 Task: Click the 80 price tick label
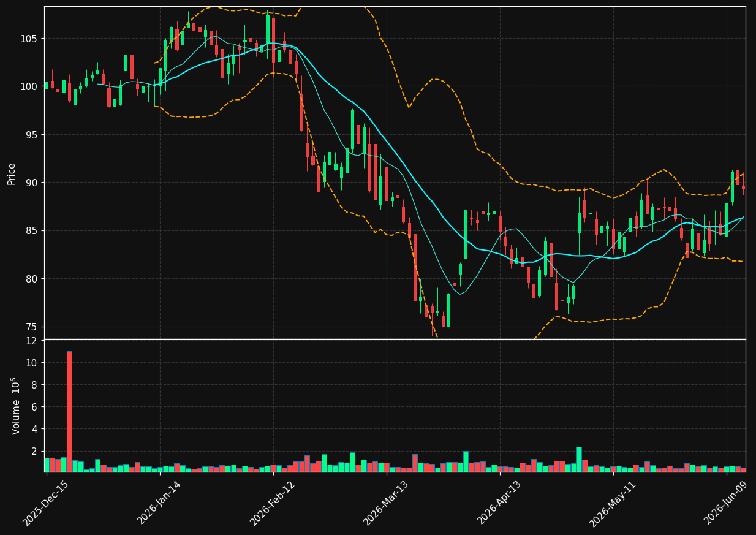32,279
